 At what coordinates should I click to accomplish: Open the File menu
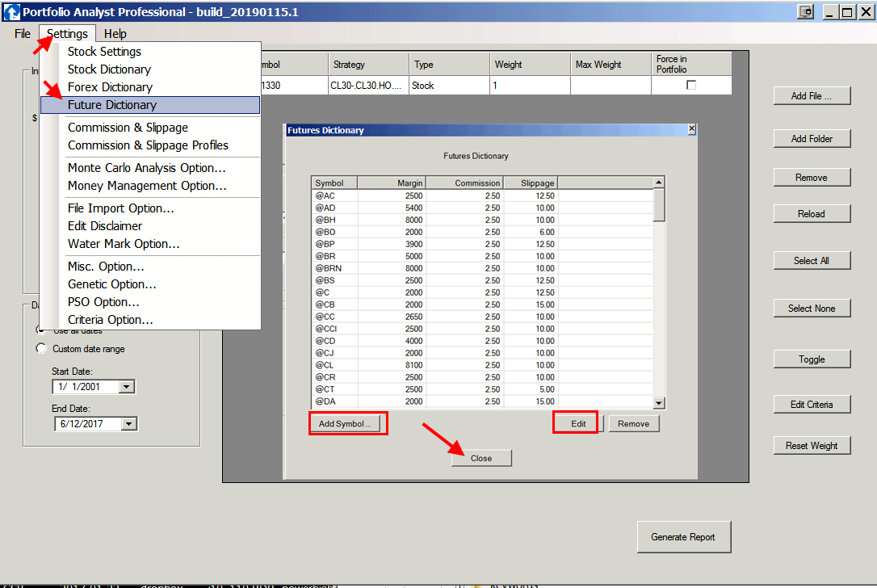(x=22, y=34)
